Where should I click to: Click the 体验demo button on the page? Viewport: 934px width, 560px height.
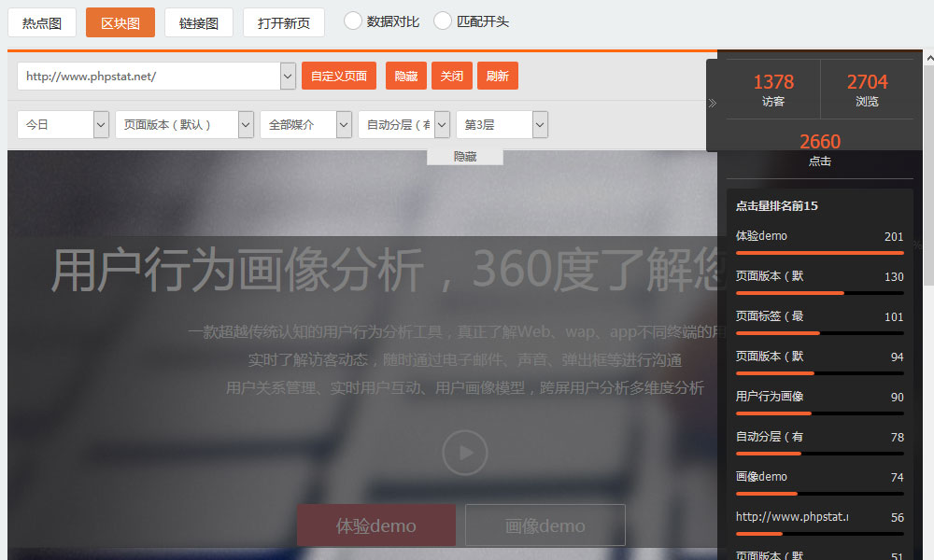pos(376,525)
